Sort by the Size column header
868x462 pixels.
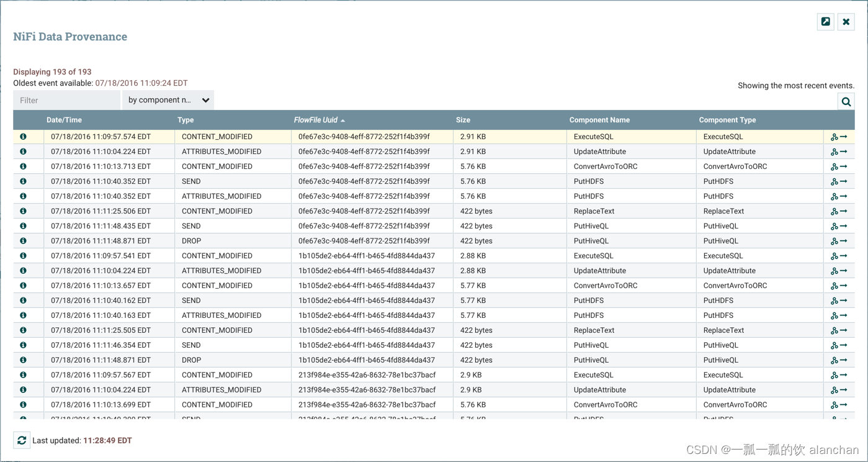click(463, 120)
